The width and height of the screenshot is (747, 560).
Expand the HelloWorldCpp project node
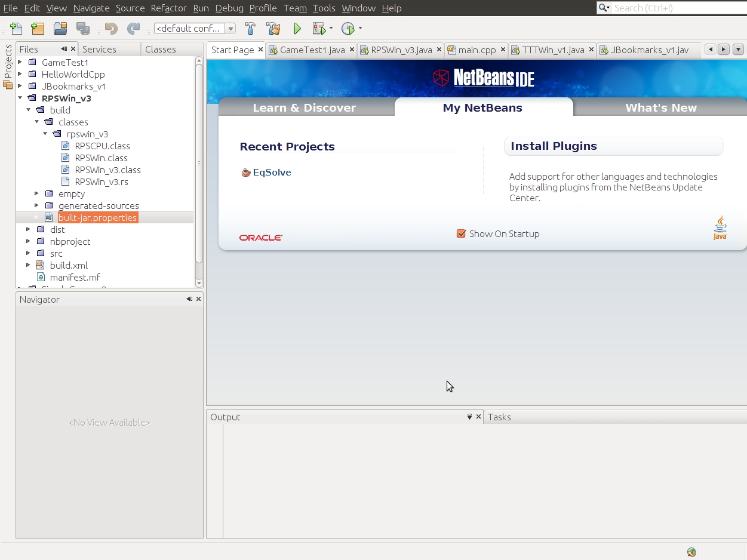point(20,74)
